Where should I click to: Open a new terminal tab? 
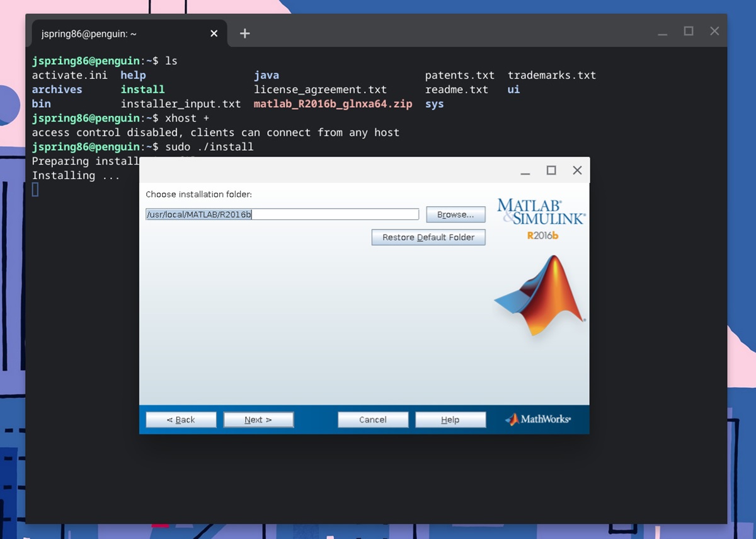(x=244, y=33)
